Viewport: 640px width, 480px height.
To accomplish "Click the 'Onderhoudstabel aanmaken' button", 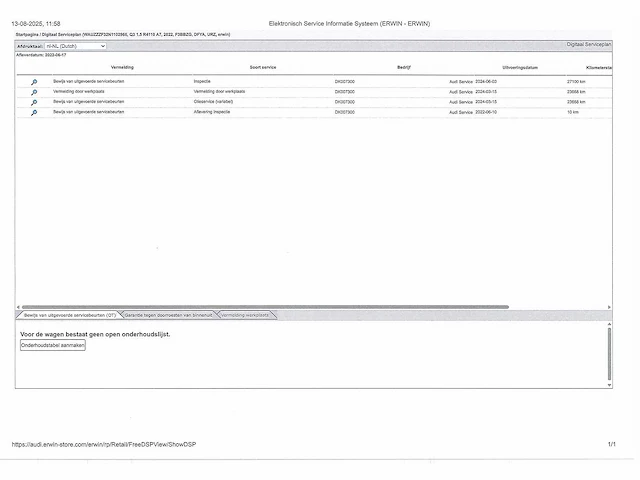I will [x=53, y=345].
